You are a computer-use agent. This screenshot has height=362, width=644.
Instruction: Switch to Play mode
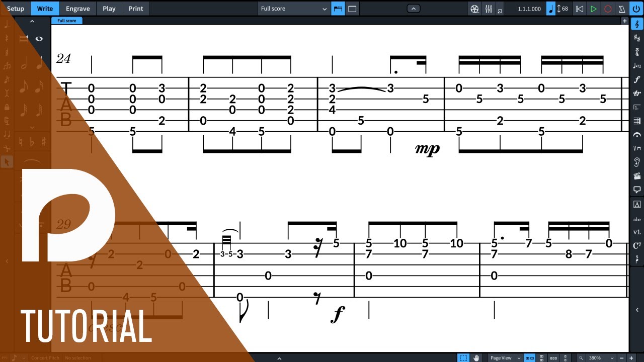(x=109, y=9)
